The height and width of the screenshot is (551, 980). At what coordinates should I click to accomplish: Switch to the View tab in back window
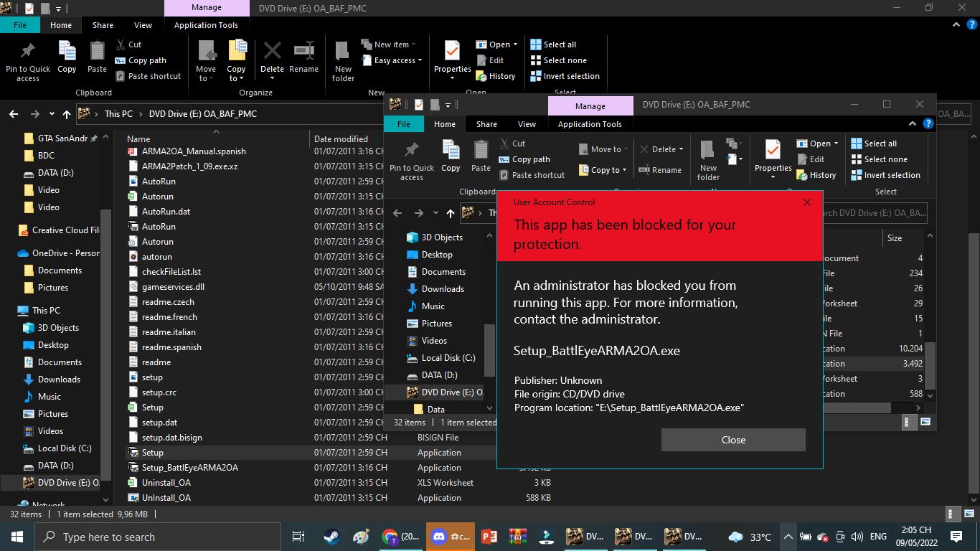point(143,25)
